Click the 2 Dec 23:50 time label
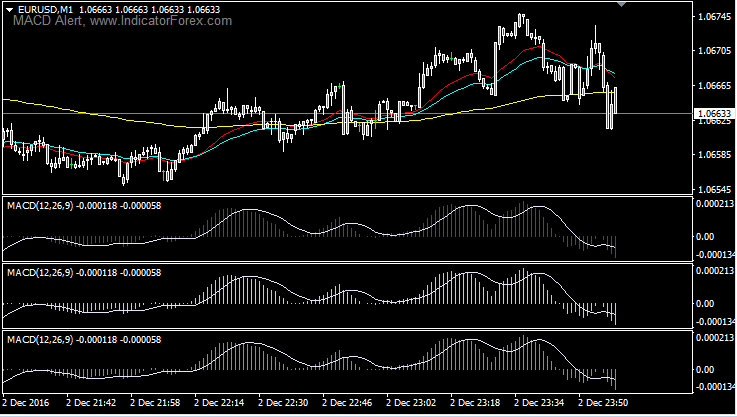The width and height of the screenshot is (737, 417). coord(603,403)
